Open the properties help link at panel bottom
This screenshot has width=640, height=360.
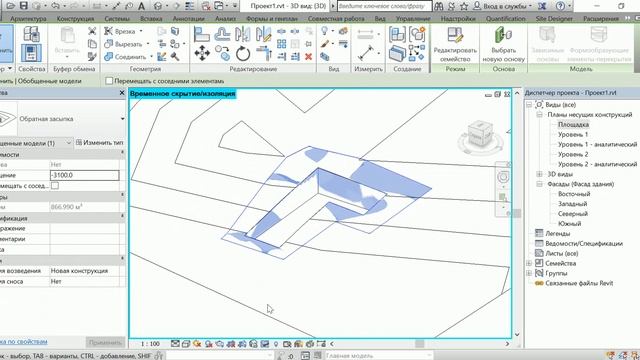(23, 342)
